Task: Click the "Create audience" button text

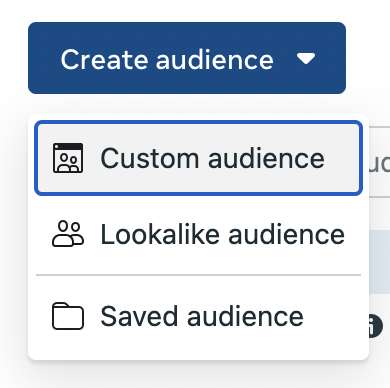Action: pyautogui.click(x=167, y=59)
